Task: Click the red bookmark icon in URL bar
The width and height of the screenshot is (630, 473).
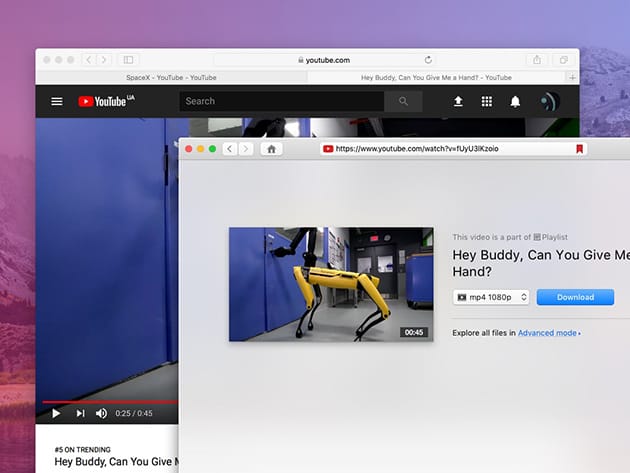Action: [x=578, y=149]
